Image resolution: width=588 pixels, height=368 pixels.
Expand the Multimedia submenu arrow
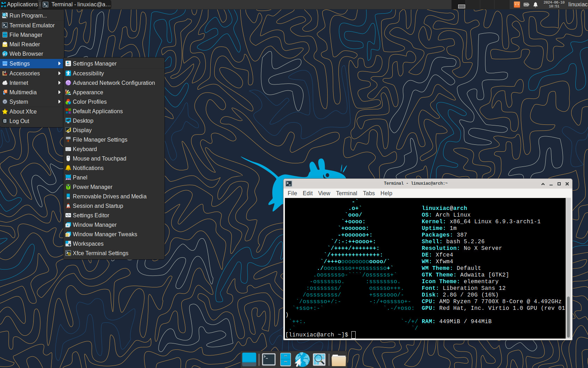59,92
